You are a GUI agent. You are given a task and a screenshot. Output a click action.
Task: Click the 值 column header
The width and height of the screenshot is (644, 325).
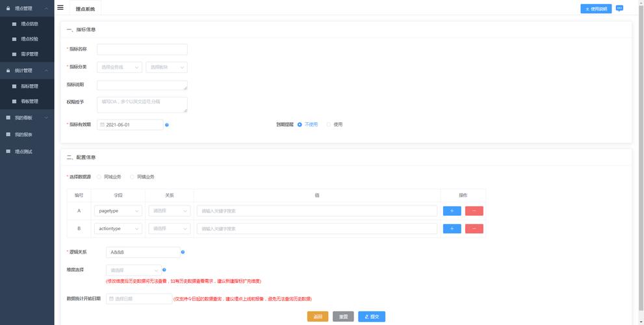point(317,196)
